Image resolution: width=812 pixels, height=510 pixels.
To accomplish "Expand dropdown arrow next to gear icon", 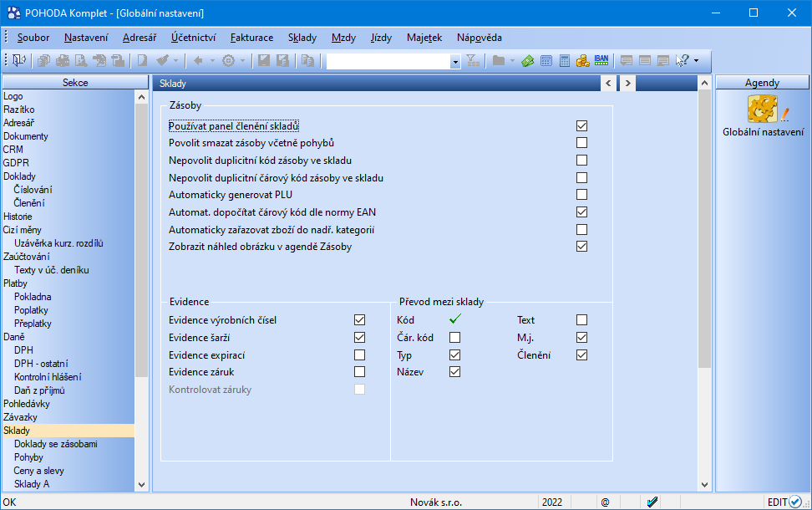I will (242, 61).
